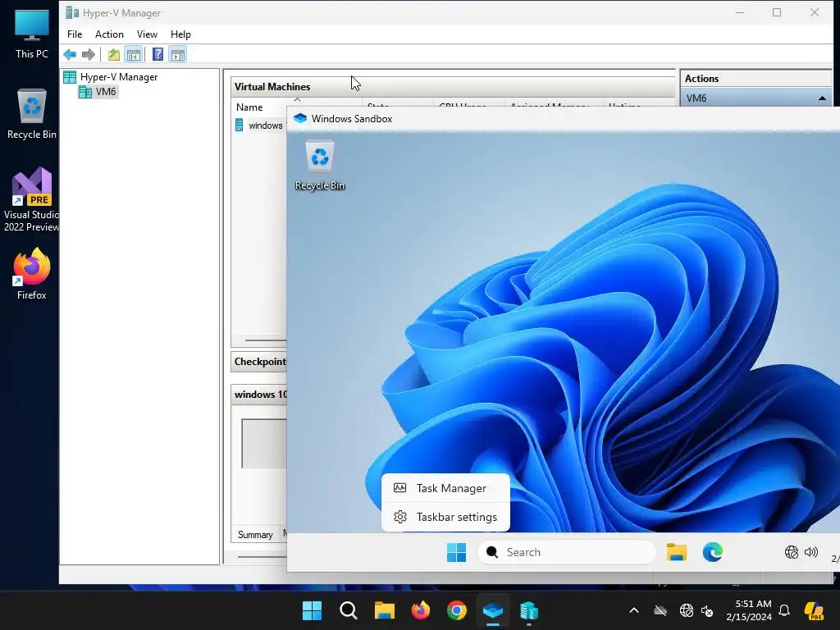This screenshot has width=840, height=630.
Task: Toggle the Show/Hide Console Tree toolbar icon
Action: pyautogui.click(x=134, y=55)
